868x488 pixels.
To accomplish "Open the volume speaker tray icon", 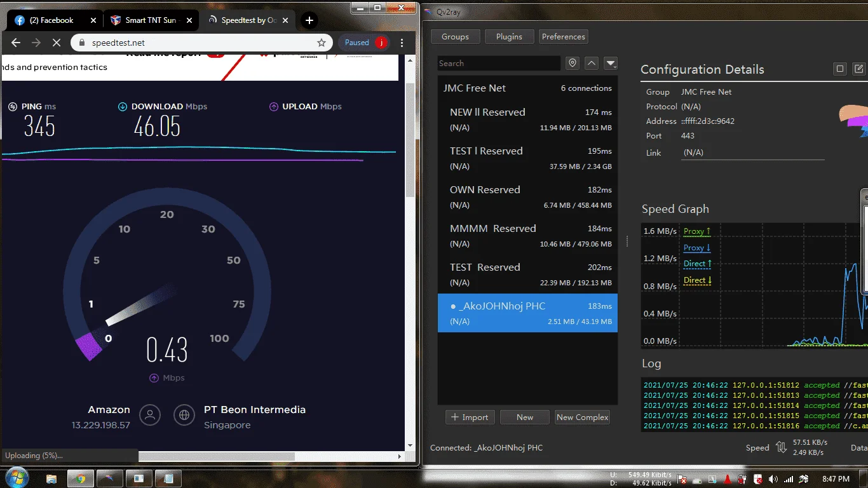I will (x=773, y=479).
